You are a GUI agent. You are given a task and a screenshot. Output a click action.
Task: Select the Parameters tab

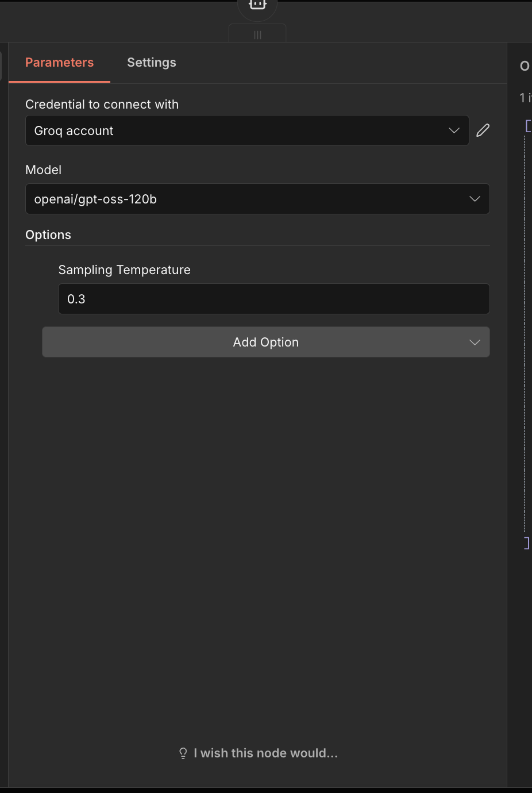tap(59, 62)
